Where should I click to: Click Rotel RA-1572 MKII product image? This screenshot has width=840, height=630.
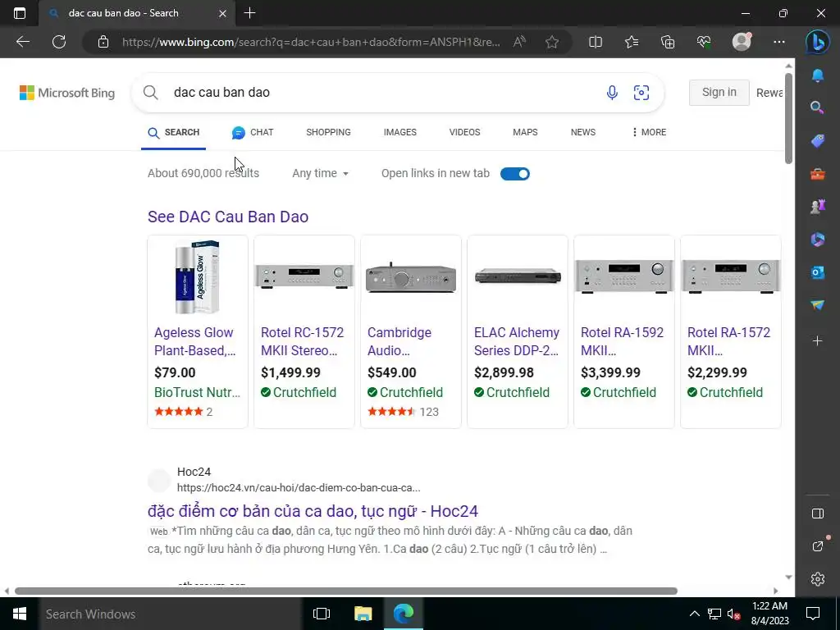[x=731, y=276]
